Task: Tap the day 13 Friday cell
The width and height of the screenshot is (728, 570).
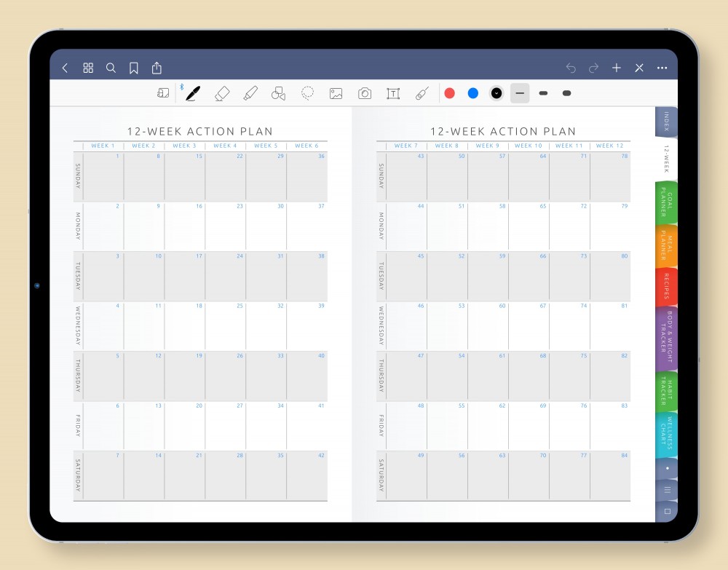Action: point(144,426)
